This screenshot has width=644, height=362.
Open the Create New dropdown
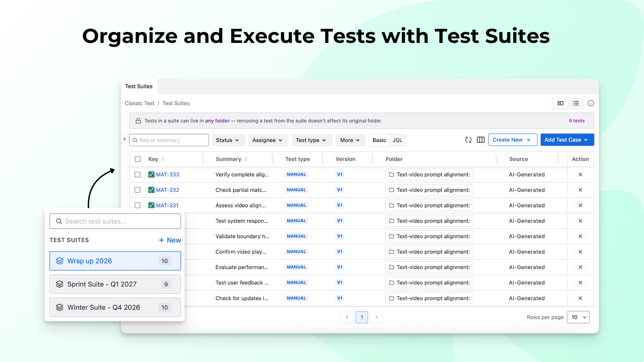point(513,140)
